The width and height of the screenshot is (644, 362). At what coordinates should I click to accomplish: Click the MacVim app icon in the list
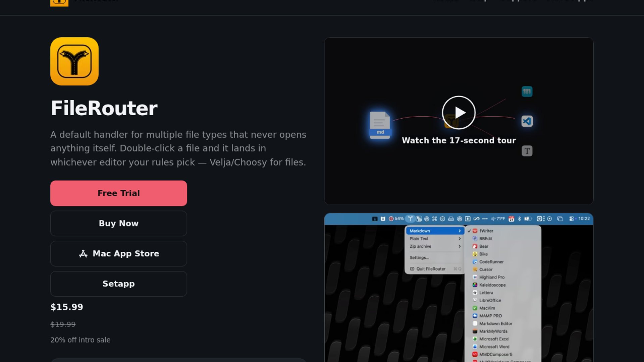click(475, 308)
